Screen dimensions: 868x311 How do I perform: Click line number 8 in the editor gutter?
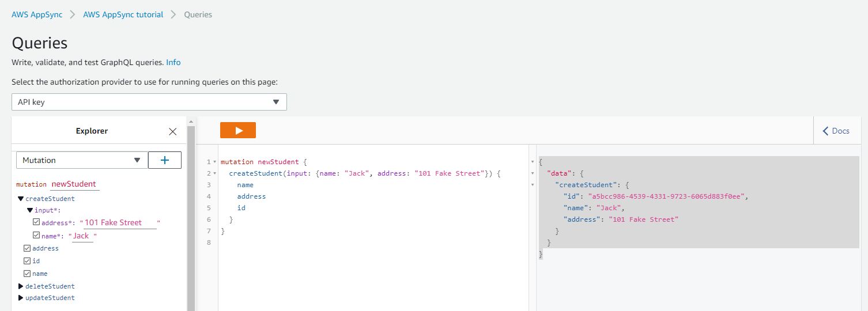pyautogui.click(x=209, y=242)
